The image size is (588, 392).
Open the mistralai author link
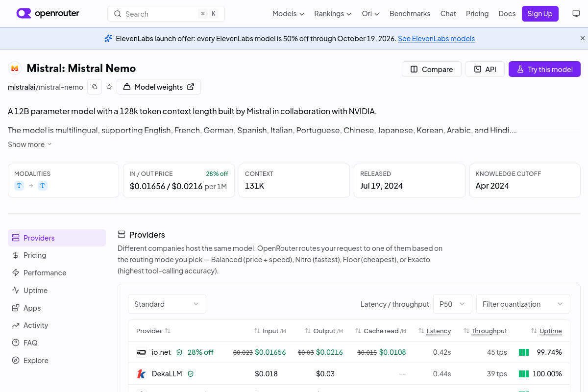coord(22,87)
